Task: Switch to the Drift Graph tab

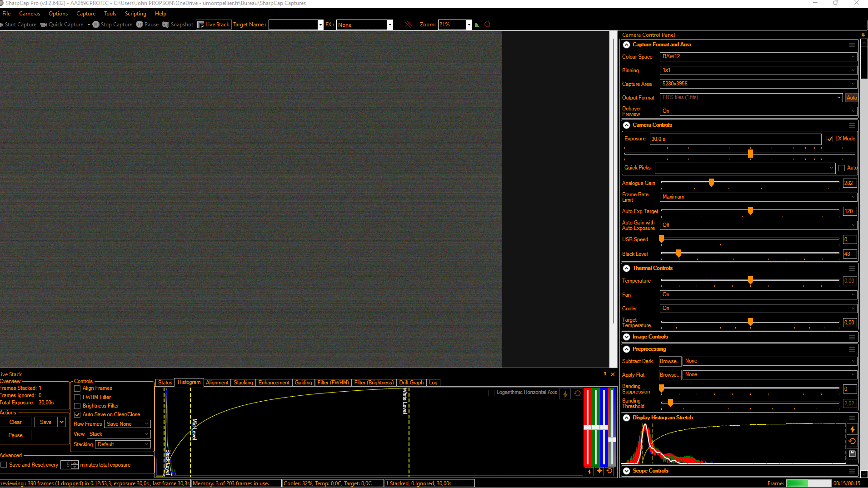Action: point(411,383)
